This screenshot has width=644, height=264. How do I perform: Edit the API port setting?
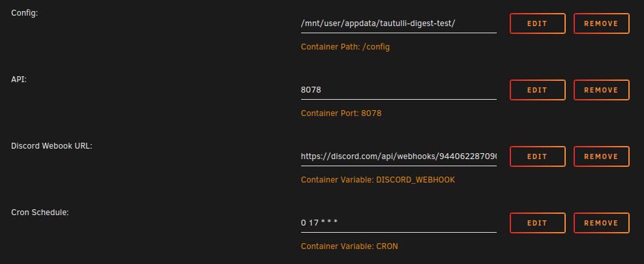pyautogui.click(x=538, y=90)
